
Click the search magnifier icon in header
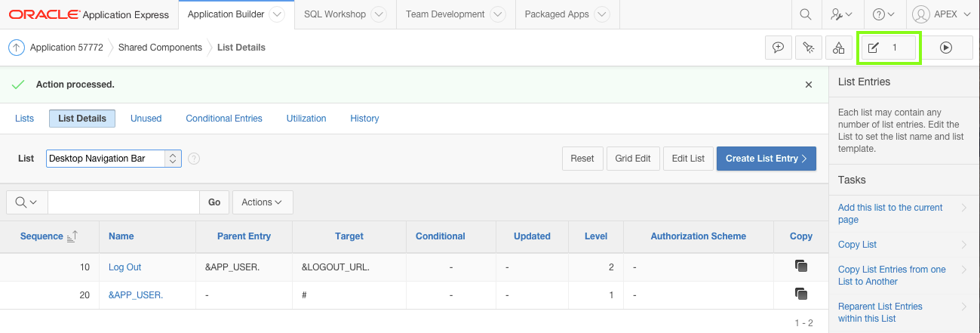[806, 14]
